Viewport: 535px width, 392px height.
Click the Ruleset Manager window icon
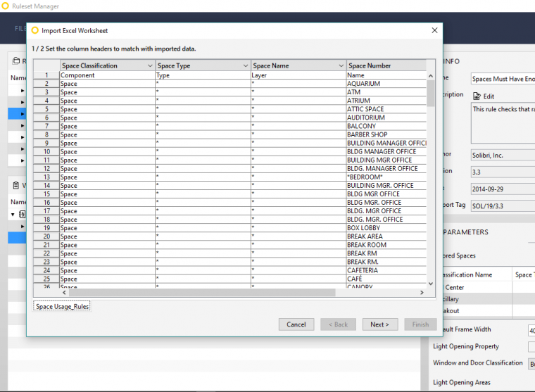click(5, 6)
